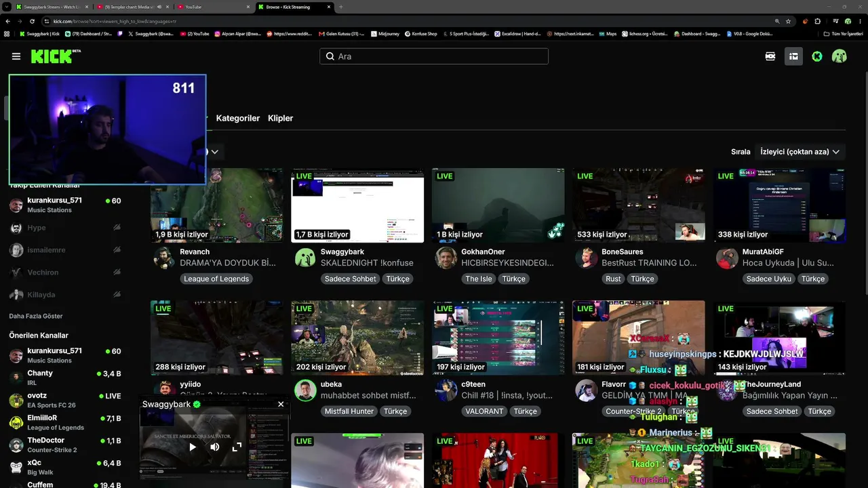Click the League of Legends category tag
This screenshot has height=488, width=868.
pos(216,279)
